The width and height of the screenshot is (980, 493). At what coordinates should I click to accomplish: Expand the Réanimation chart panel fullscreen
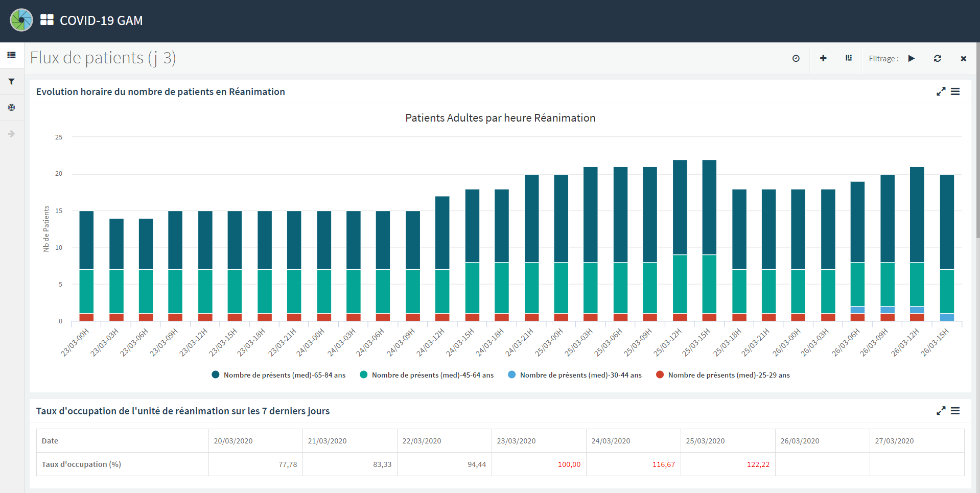941,91
